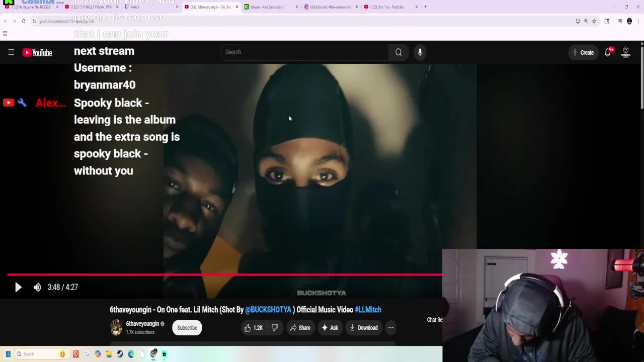This screenshot has width=644, height=362.
Task: Follow the @BUCKSHOTYA mention link
Action: [268, 310]
